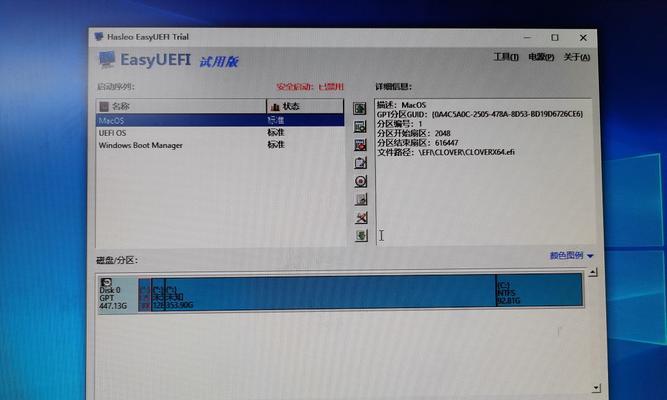667x400 pixels.
Task: Minimize the EasyUEFI window
Action: coord(527,37)
